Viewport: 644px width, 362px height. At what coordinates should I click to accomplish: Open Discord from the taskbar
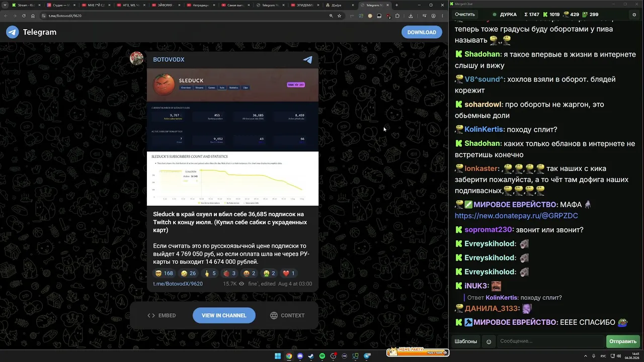point(300,356)
